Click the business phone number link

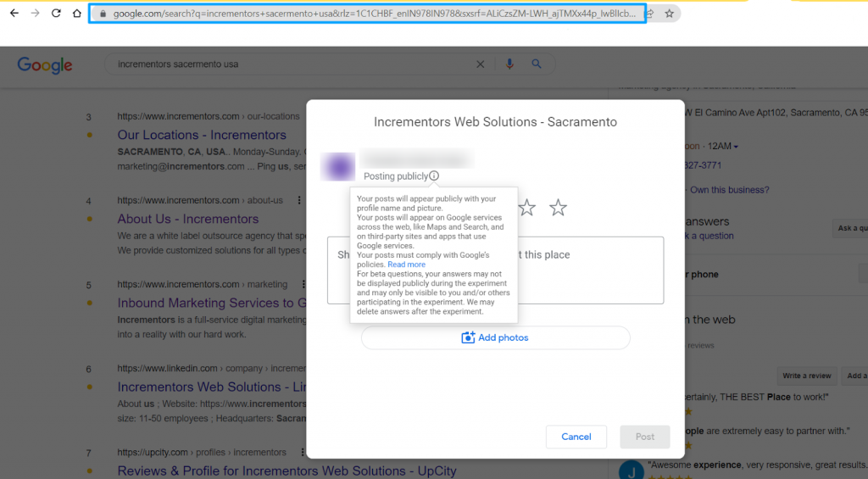(x=703, y=165)
